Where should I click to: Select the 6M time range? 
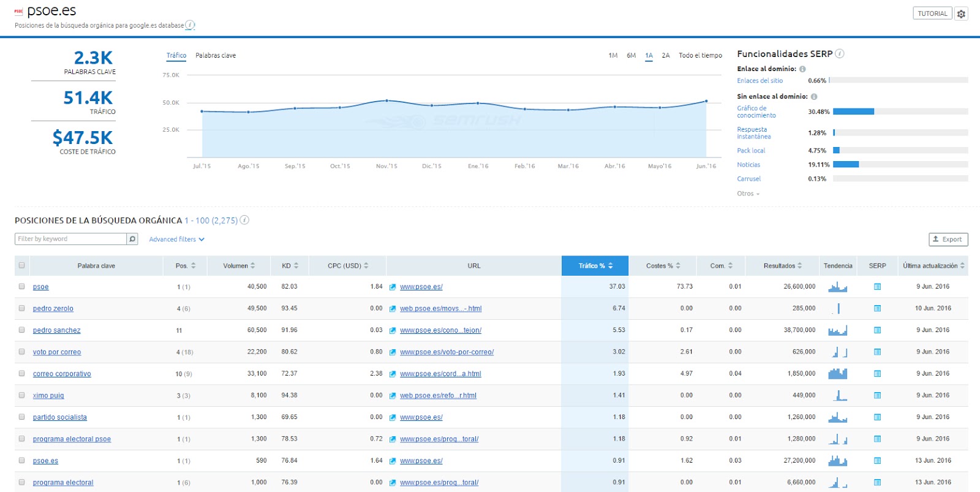tap(631, 56)
